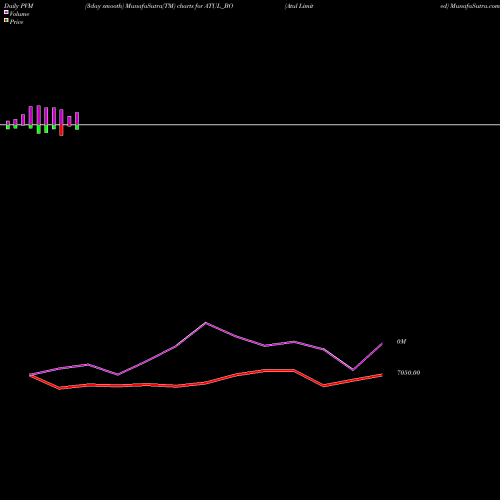Click the 0M volume value label
This screenshot has height=500, width=500.
coord(401,342)
